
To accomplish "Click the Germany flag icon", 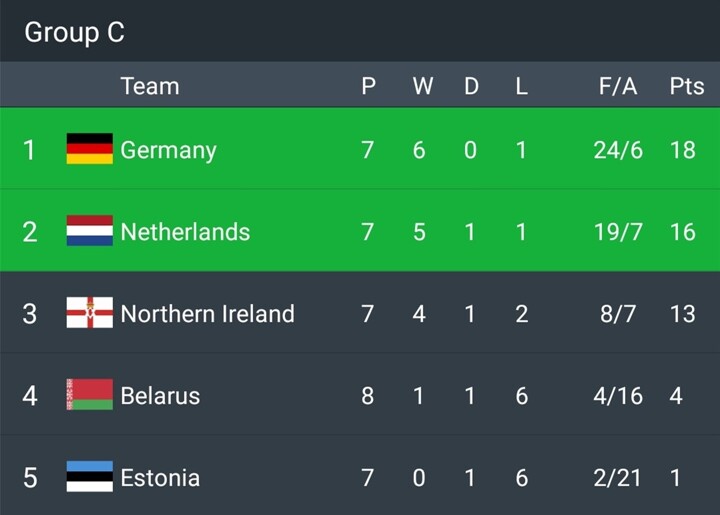I will coord(89,150).
